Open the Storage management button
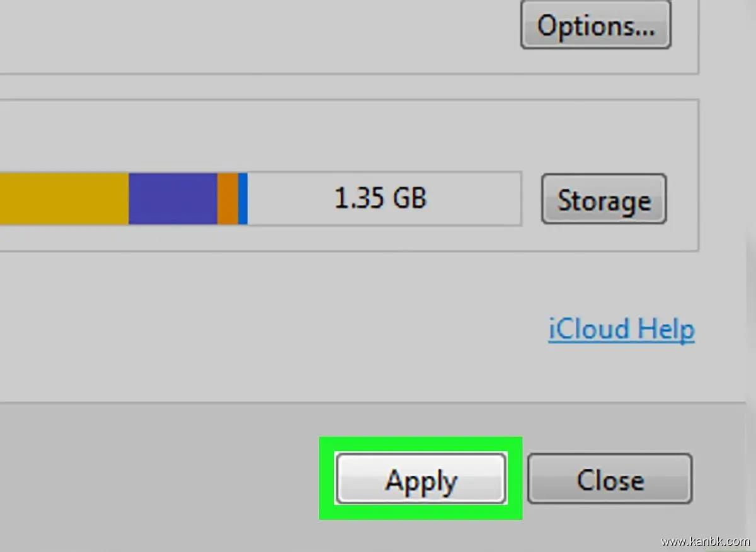This screenshot has height=552, width=756. click(604, 200)
